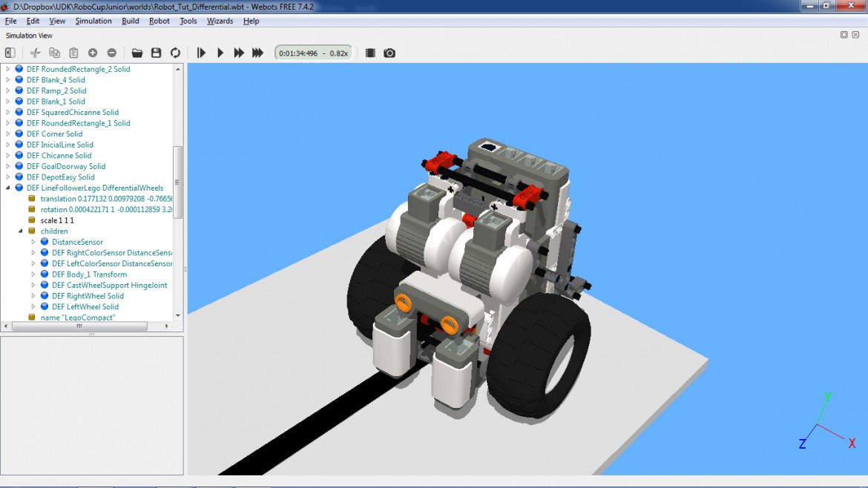
Task: Expand DEF SquaredChicanne Solid node
Action: tap(7, 112)
